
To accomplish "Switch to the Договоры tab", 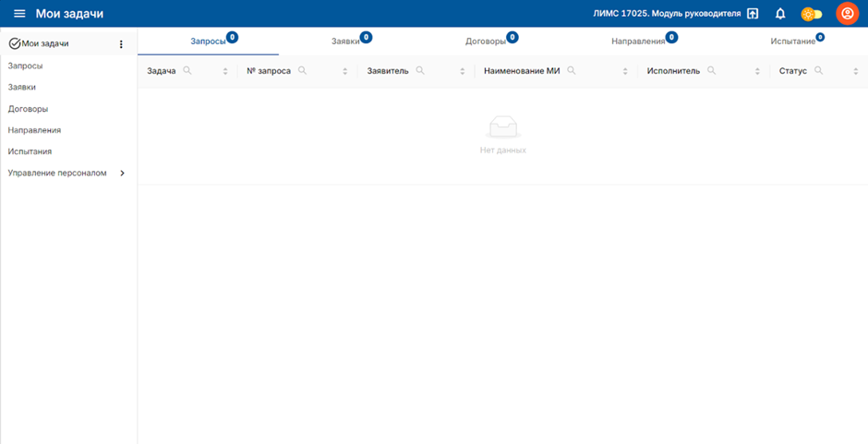I will [x=485, y=42].
